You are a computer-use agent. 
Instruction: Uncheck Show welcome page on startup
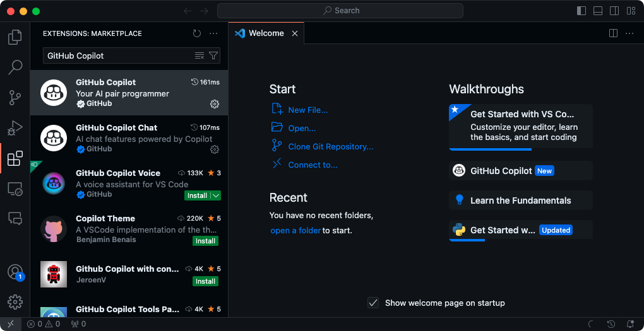(x=373, y=303)
